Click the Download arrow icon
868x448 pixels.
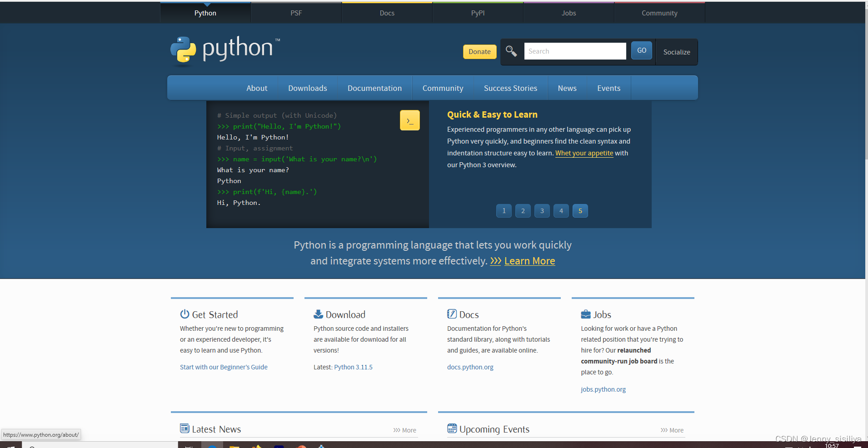(x=318, y=314)
